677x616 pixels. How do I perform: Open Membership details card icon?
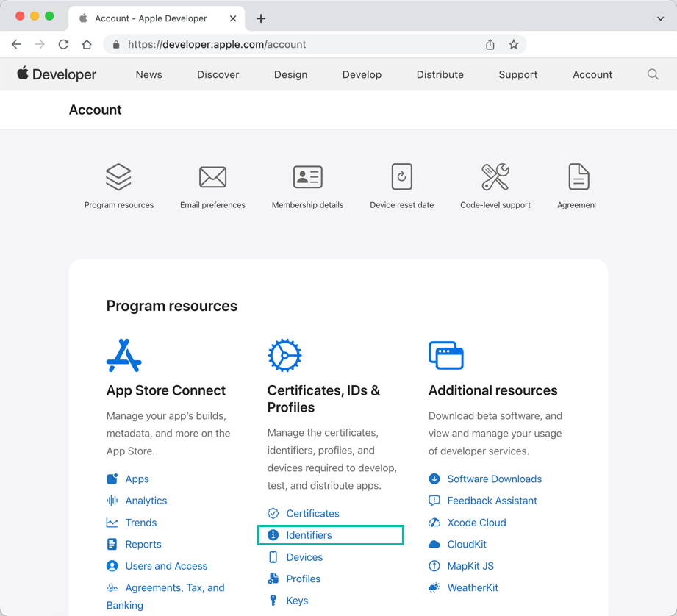pos(307,177)
